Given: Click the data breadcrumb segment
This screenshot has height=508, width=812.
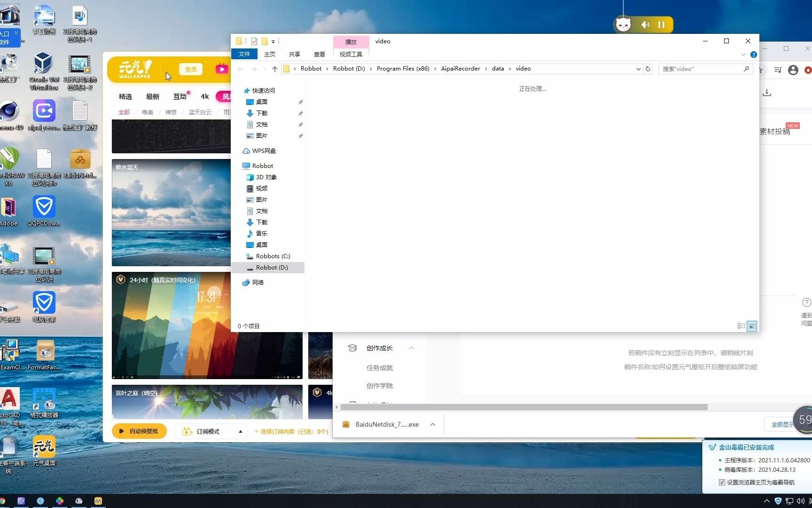Looking at the screenshot, I should pos(498,69).
